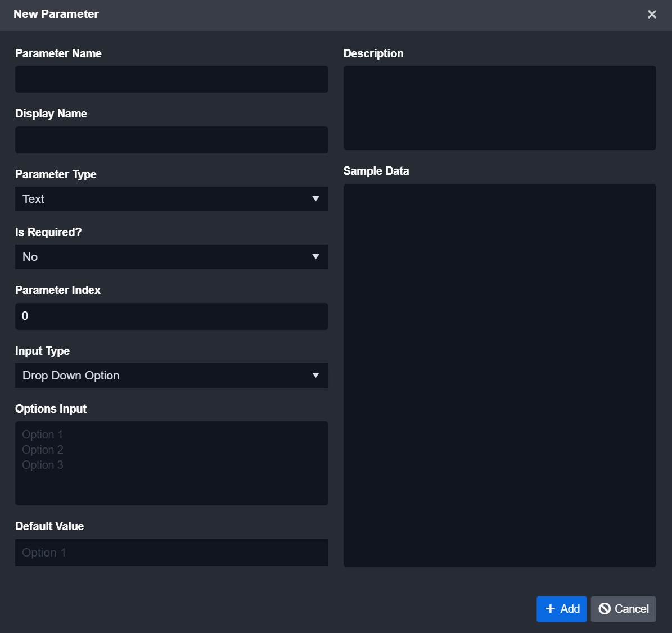Click the Is Required? label

48,232
